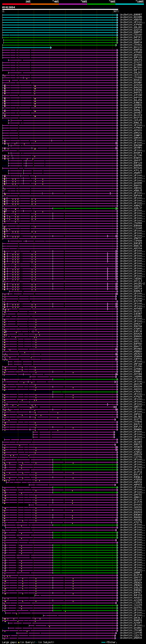Click the label UniRef100_Q84YP7

pyautogui.click(x=131, y=161)
